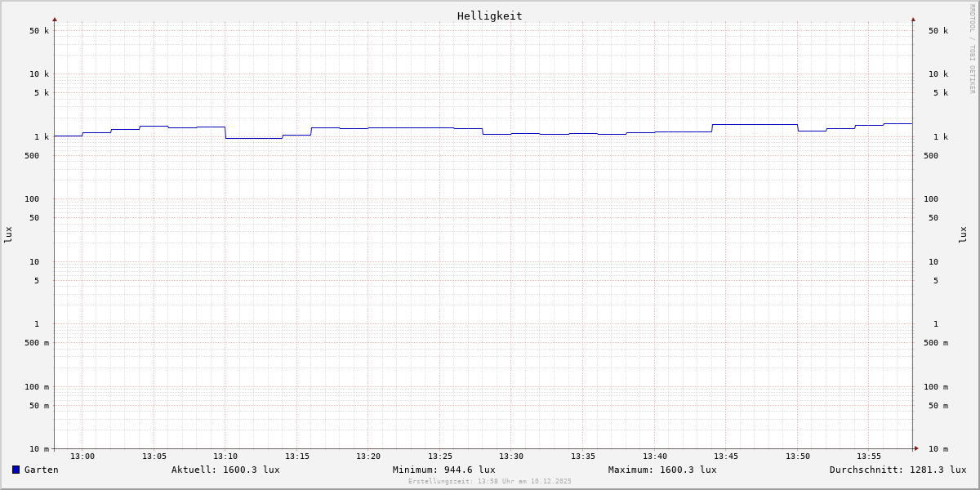Click the Durchschnitt: 1281.3 lux statistic
This screenshot has height=490, width=980.
[898, 470]
